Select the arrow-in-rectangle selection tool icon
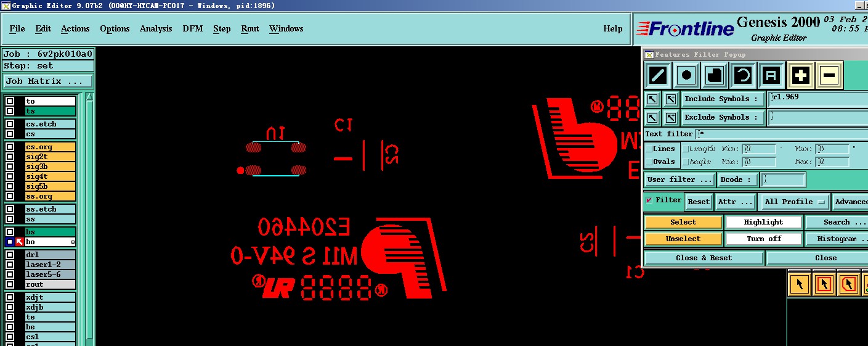Image resolution: width=868 pixels, height=346 pixels. (824, 284)
